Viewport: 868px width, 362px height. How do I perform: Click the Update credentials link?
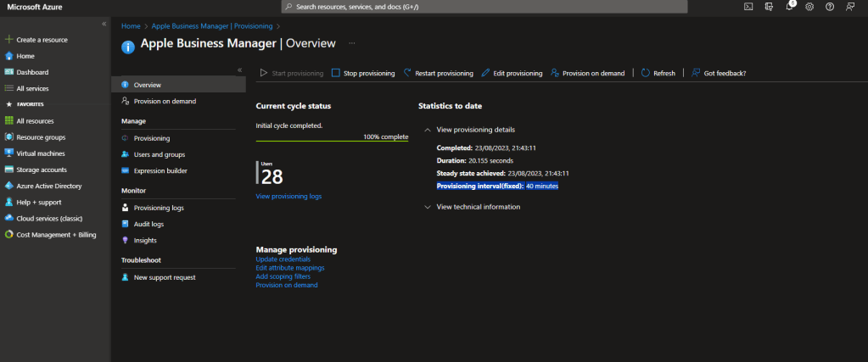click(283, 259)
